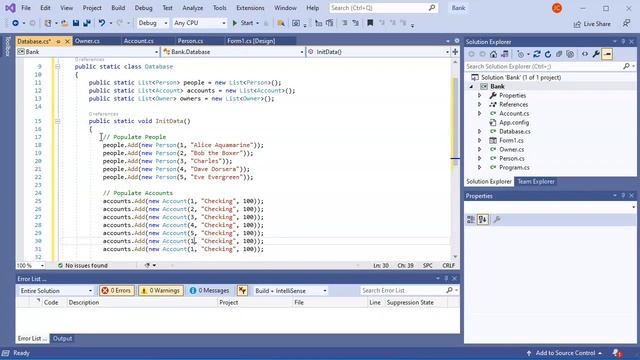Click the Find in Files toolbar icon

click(281, 23)
